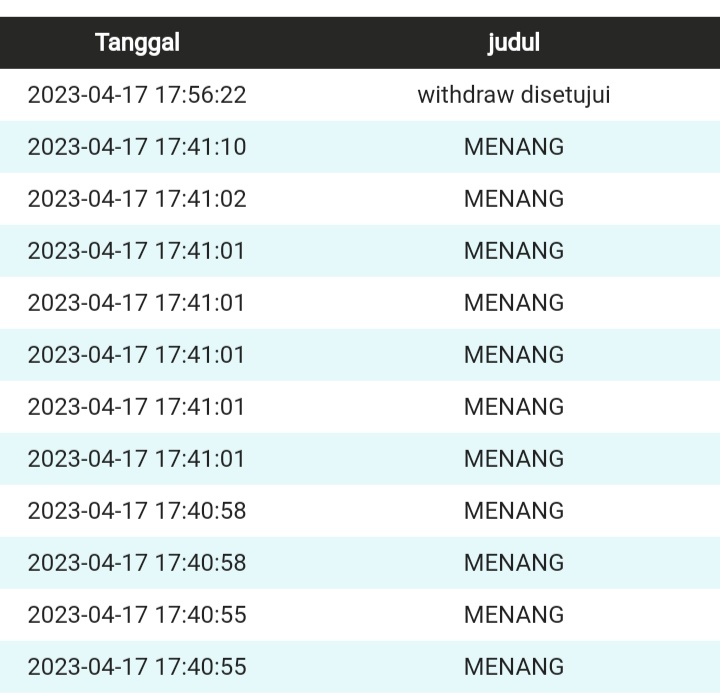The height and width of the screenshot is (697, 720).
Task: Click MENANG in the first 17:40:58 row
Action: coord(514,511)
